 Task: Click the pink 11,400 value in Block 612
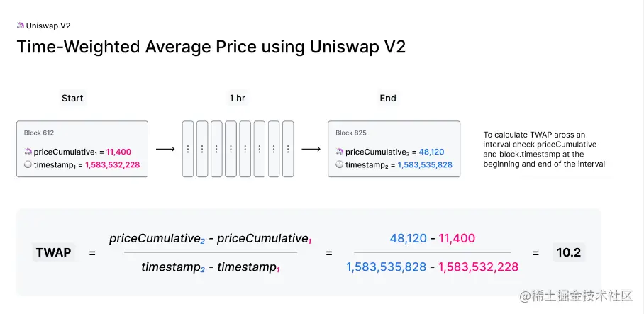point(118,152)
